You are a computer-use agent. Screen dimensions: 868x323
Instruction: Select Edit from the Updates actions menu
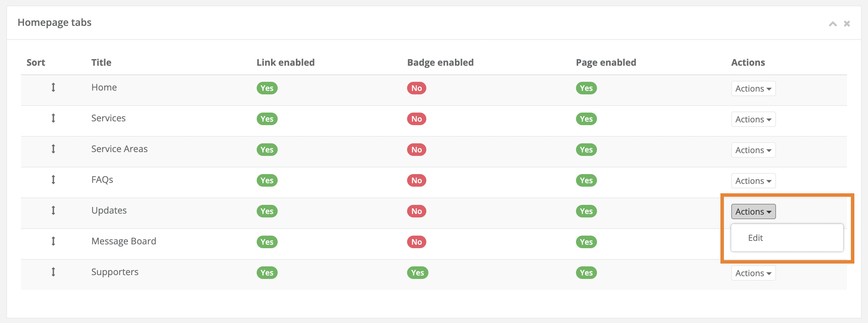tap(755, 238)
